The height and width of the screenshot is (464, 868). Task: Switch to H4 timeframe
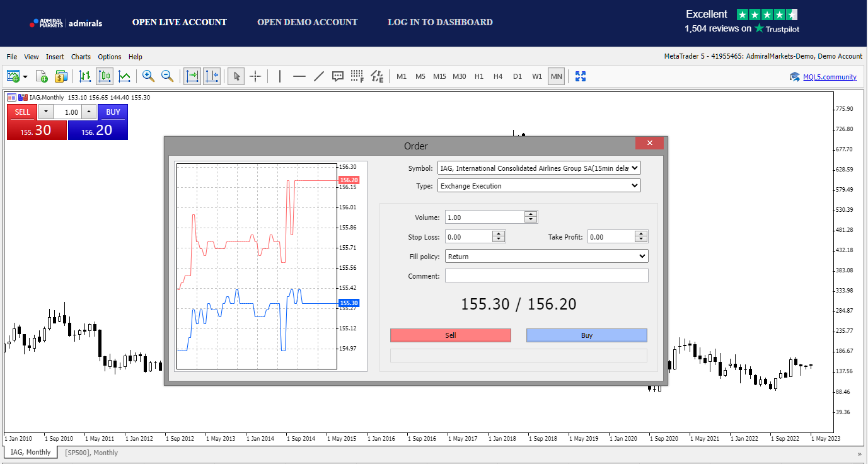[498, 76]
